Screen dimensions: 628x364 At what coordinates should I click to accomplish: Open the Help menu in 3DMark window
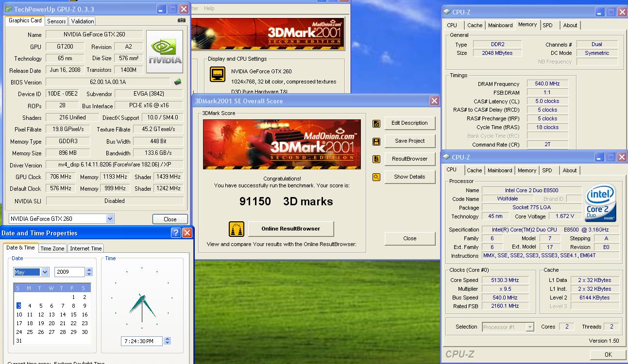pyautogui.click(x=209, y=8)
